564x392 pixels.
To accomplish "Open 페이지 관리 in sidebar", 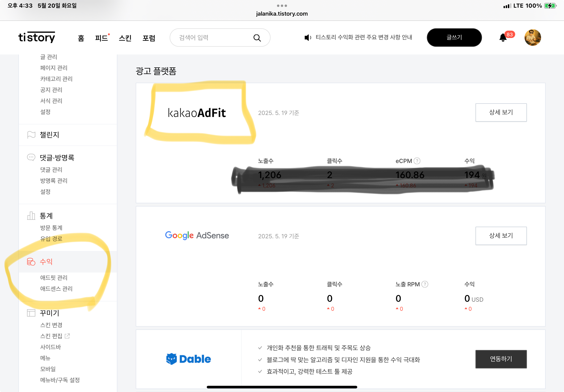I will [54, 68].
